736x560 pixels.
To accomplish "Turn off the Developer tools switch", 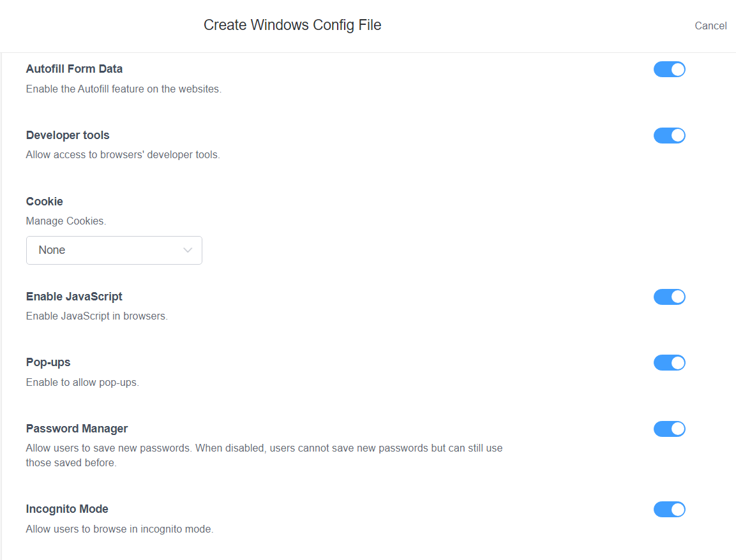I will tap(669, 135).
